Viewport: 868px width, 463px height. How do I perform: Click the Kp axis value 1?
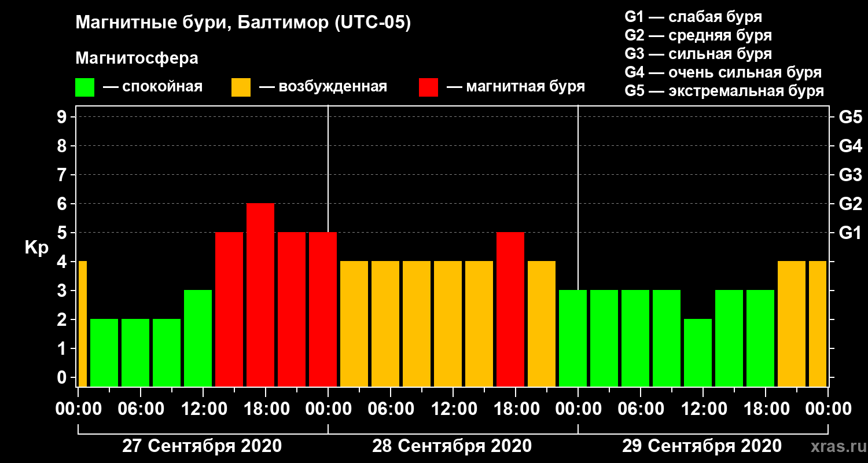pos(63,348)
